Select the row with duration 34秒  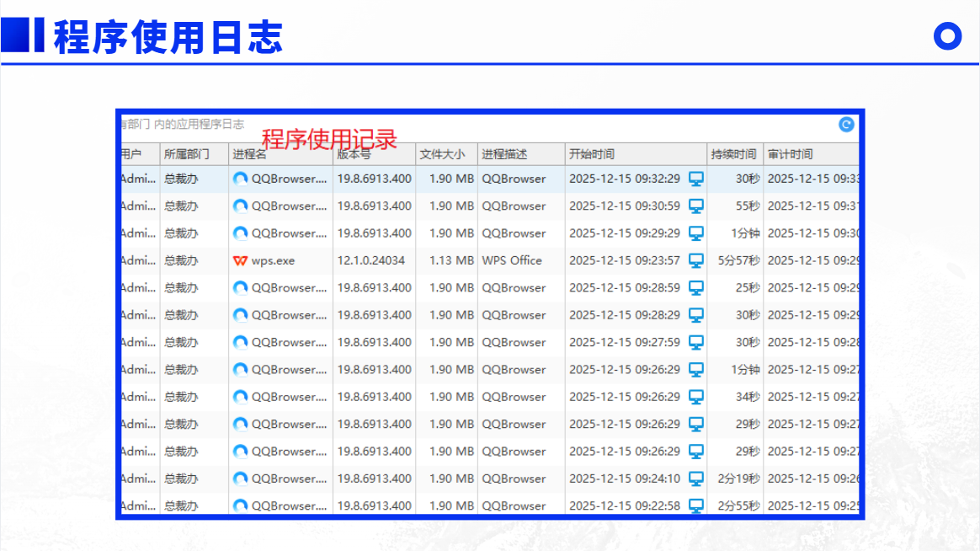490,397
